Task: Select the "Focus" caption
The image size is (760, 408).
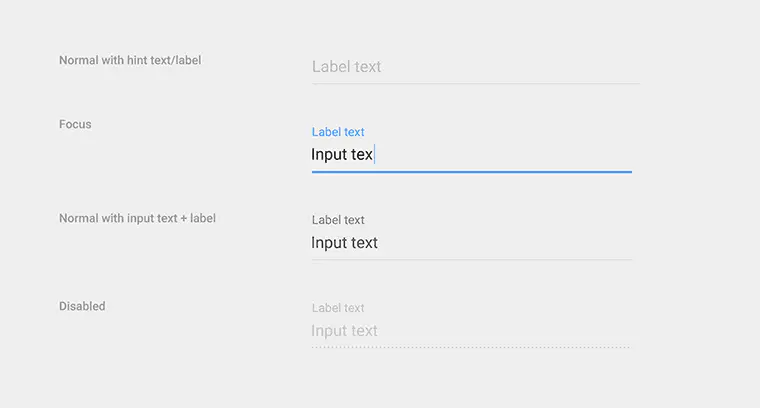Action: tap(75, 124)
